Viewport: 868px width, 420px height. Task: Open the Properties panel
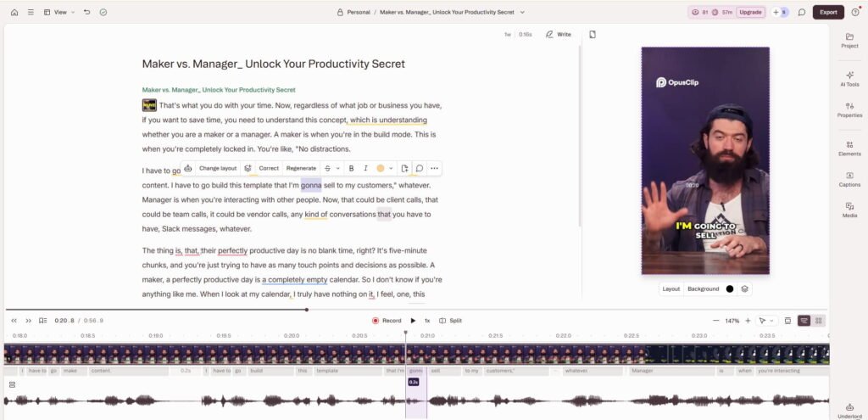click(x=849, y=109)
